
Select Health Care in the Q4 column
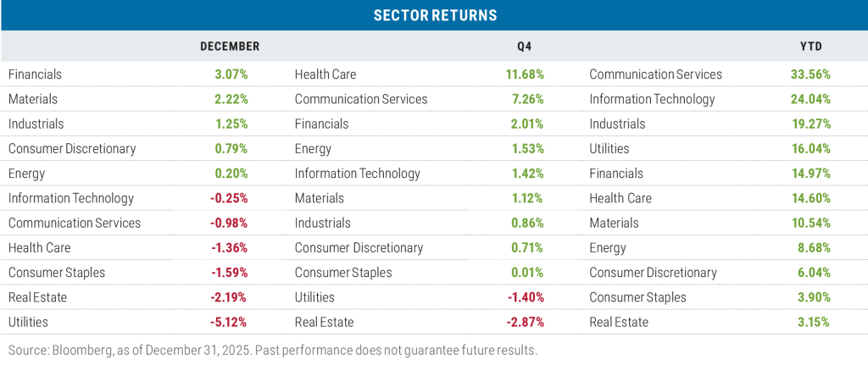coord(325,75)
